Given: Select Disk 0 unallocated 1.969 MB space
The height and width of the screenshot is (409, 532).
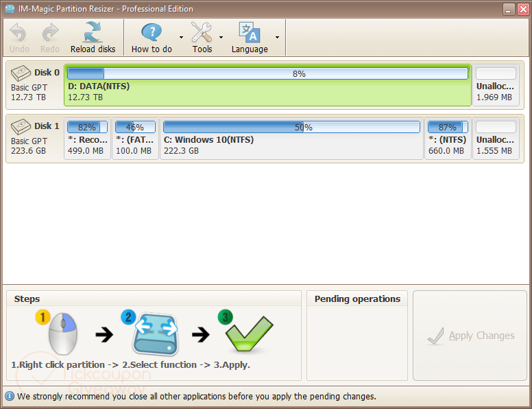Looking at the screenshot, I should tap(496, 85).
